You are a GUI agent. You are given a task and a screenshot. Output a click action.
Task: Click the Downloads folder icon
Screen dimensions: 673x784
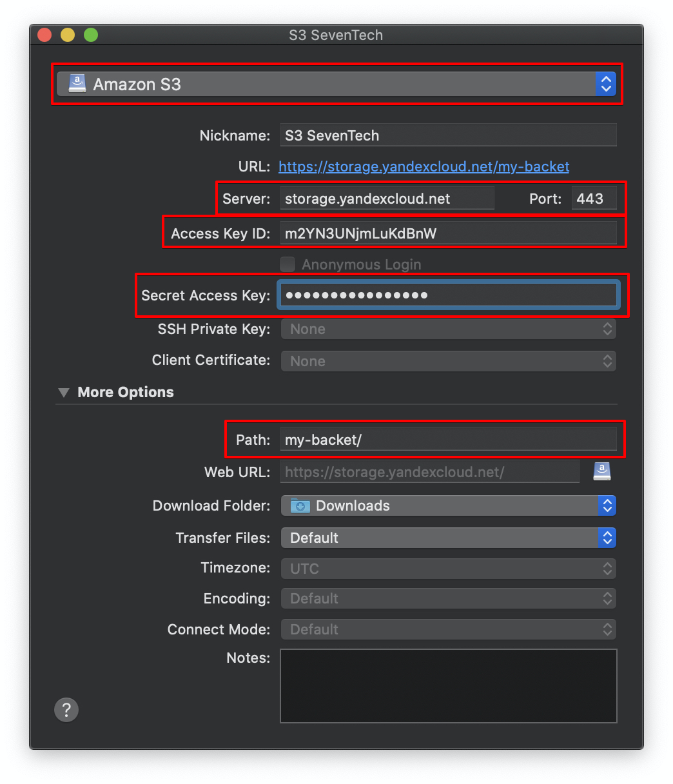pos(300,506)
